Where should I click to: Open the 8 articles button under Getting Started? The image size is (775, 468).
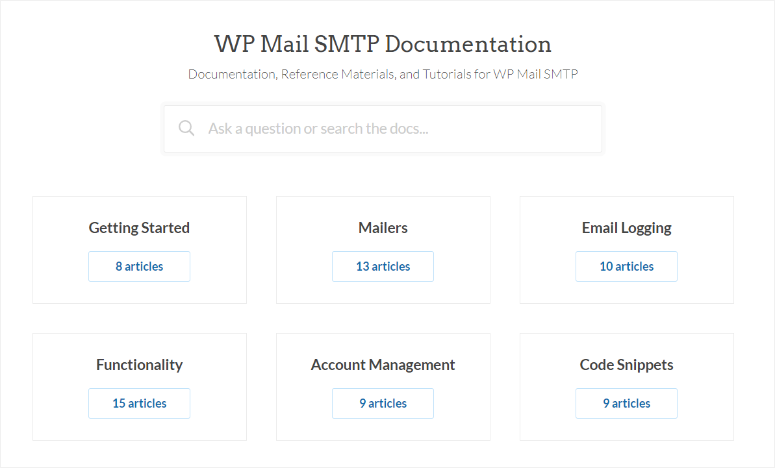(x=139, y=266)
